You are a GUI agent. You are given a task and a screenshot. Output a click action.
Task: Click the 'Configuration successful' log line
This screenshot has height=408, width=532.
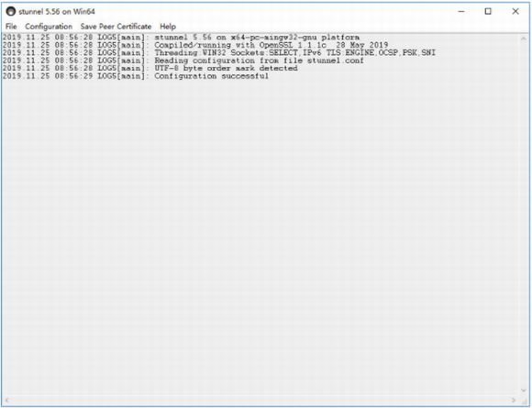tap(136, 76)
